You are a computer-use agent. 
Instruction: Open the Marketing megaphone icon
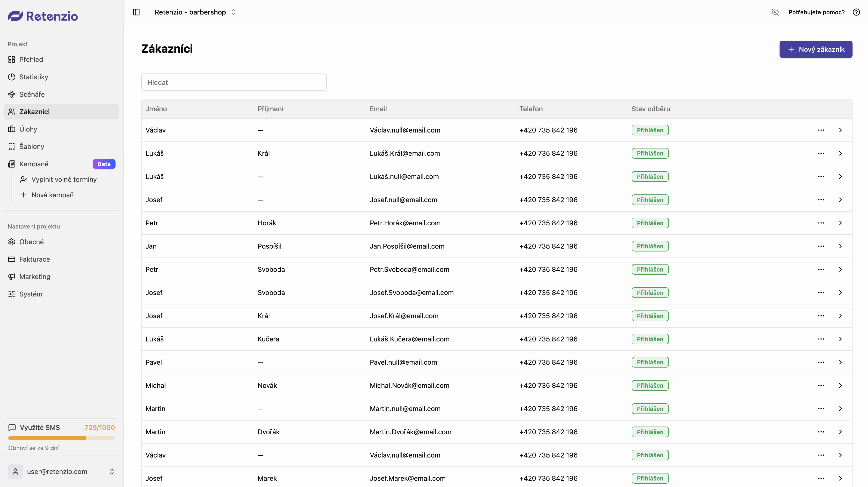(12, 277)
